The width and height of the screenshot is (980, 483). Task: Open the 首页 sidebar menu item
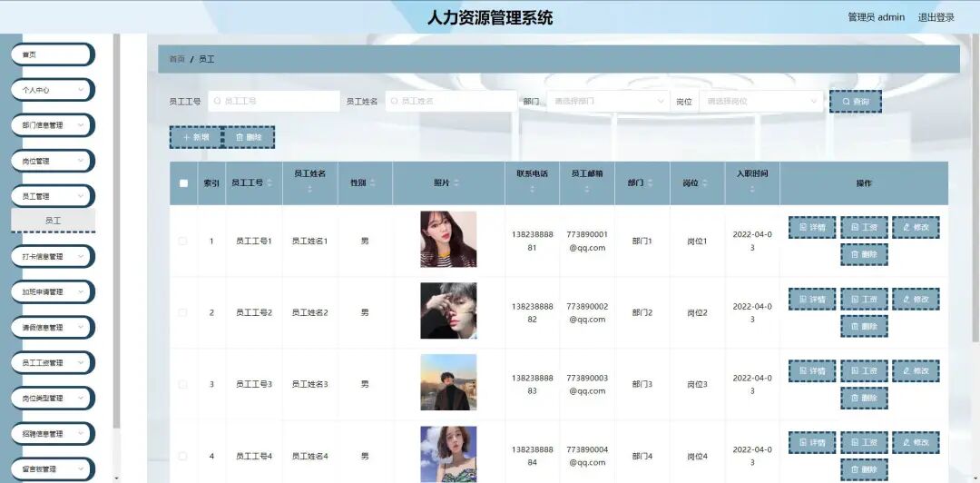tap(53, 54)
